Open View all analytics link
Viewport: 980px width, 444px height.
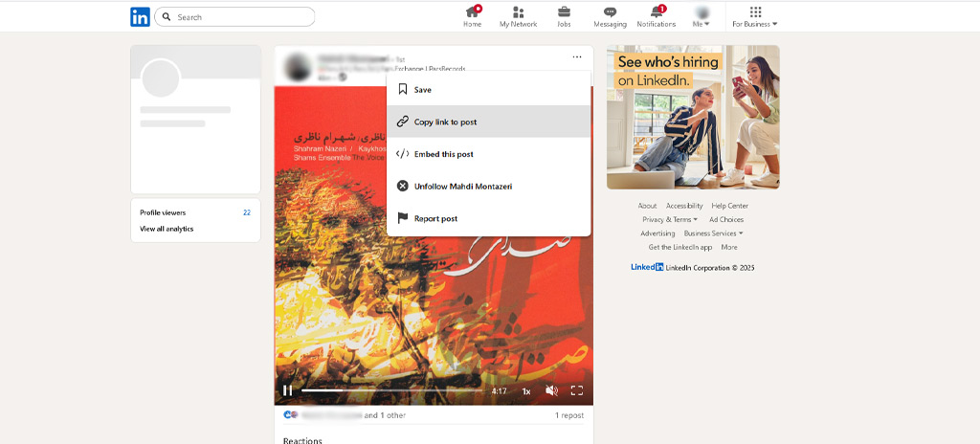click(x=167, y=229)
